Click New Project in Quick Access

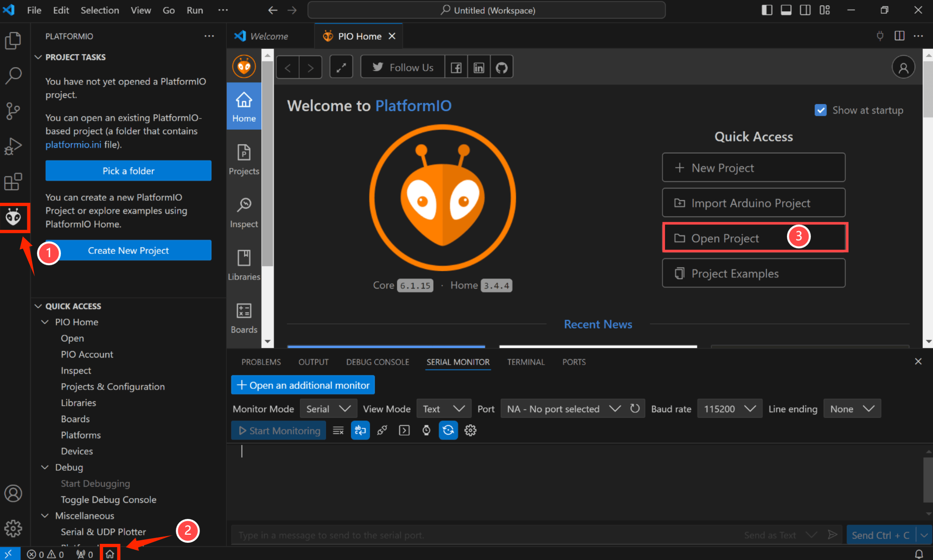click(x=753, y=168)
